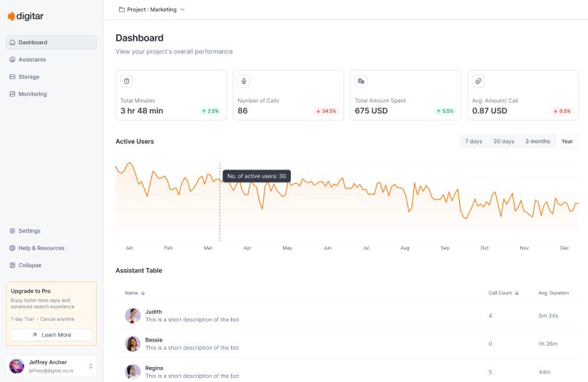Expand the Project: Marketing dropdown
This screenshot has width=588, height=382.
(152, 10)
